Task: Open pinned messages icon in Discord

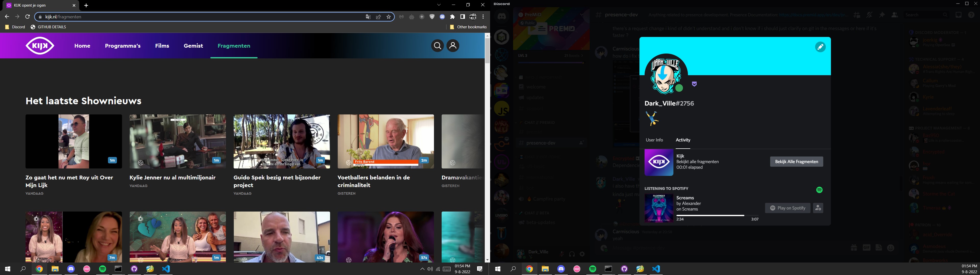Action: tap(882, 15)
